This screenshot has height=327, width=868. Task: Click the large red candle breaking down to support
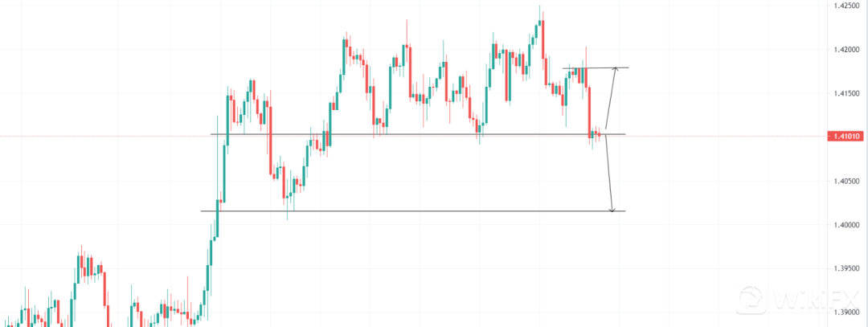point(590,109)
